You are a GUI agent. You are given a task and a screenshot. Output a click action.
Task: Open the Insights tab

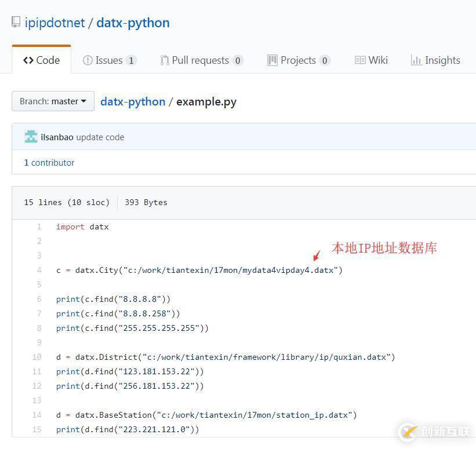tap(435, 60)
